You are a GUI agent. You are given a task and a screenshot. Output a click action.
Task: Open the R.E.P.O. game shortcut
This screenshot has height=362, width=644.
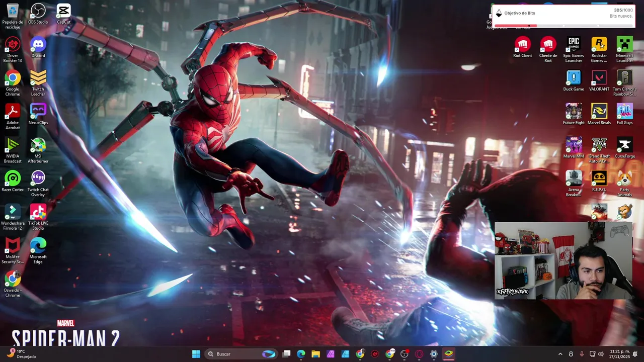tap(599, 182)
